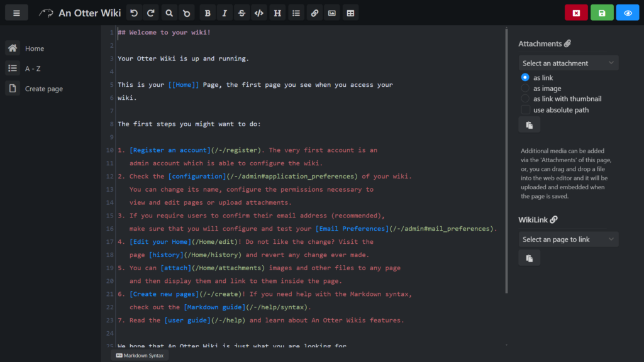
Task: Click '[Create new pages]' text on line 21
Action: click(x=164, y=294)
